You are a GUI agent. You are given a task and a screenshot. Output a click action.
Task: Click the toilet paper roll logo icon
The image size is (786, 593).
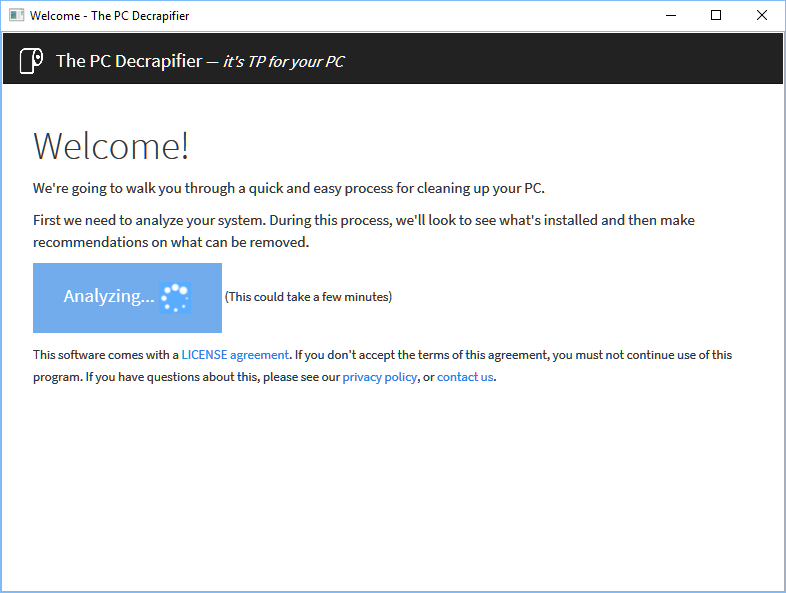tap(32, 61)
